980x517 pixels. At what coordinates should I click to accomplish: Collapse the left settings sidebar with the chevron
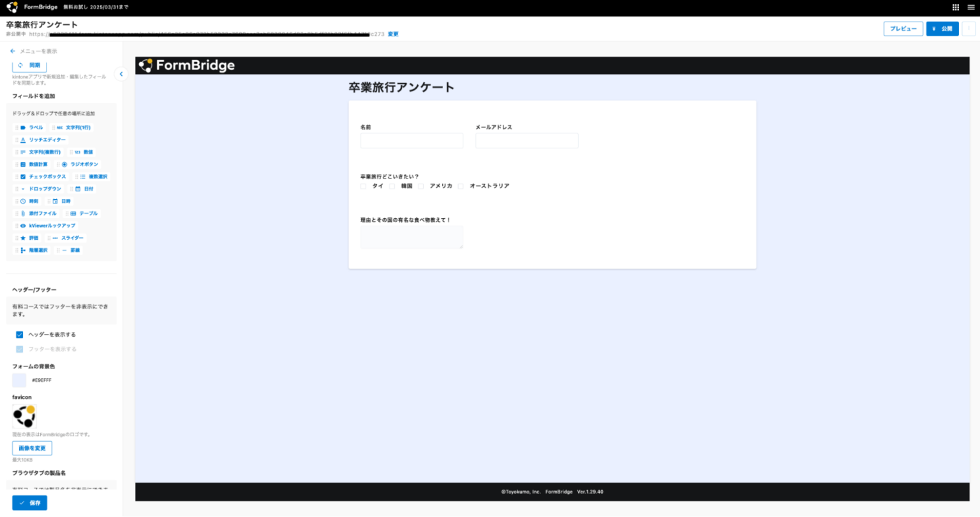[x=121, y=74]
